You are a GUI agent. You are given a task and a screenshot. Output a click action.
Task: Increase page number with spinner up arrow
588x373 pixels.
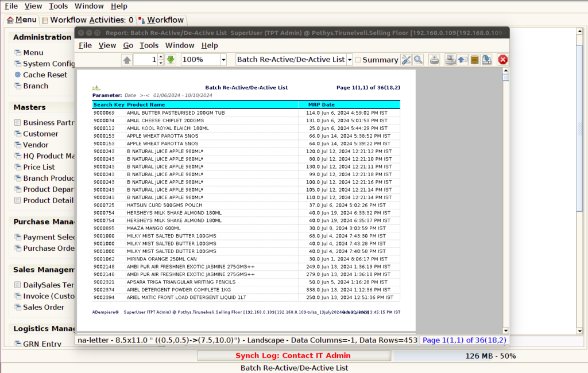[161, 57]
